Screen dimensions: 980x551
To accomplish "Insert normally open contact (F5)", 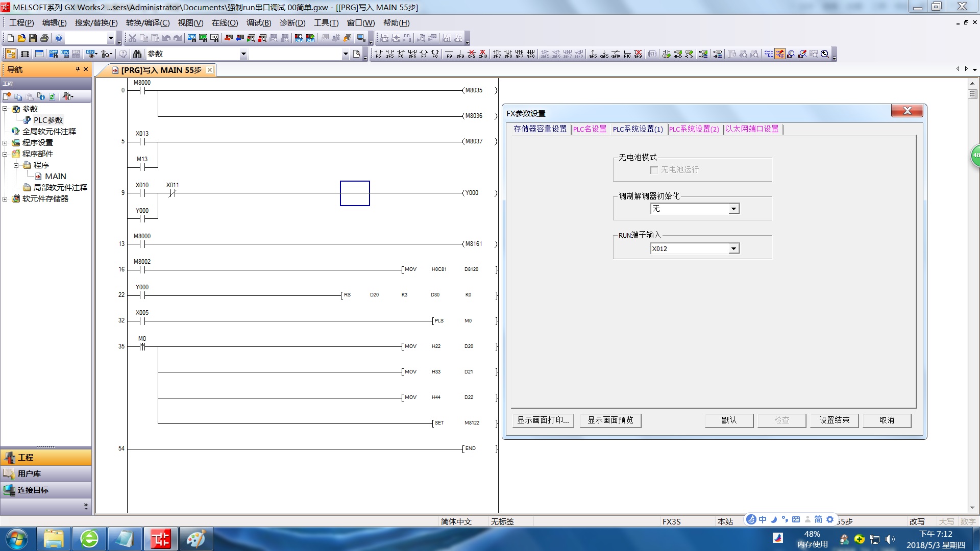I will pyautogui.click(x=378, y=54).
